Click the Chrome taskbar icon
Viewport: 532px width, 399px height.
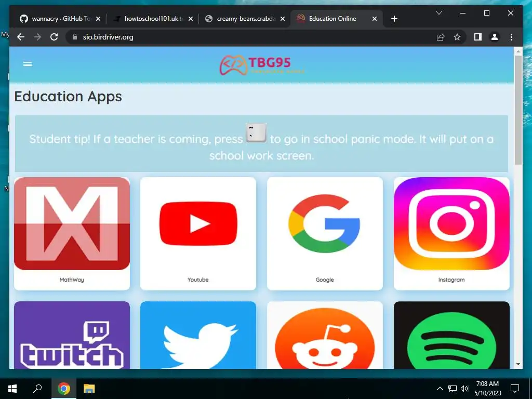tap(63, 389)
